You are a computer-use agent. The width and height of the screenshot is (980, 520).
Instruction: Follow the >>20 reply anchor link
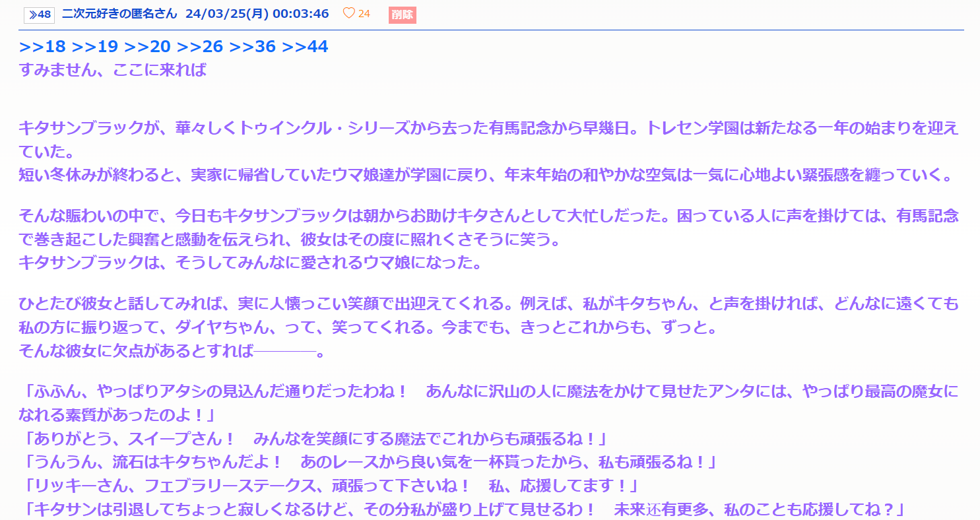(x=147, y=46)
